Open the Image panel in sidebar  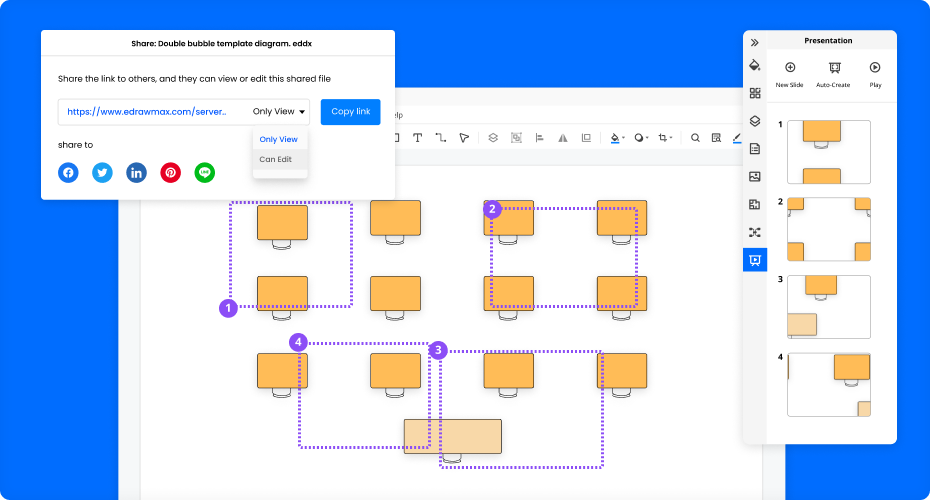(x=755, y=177)
